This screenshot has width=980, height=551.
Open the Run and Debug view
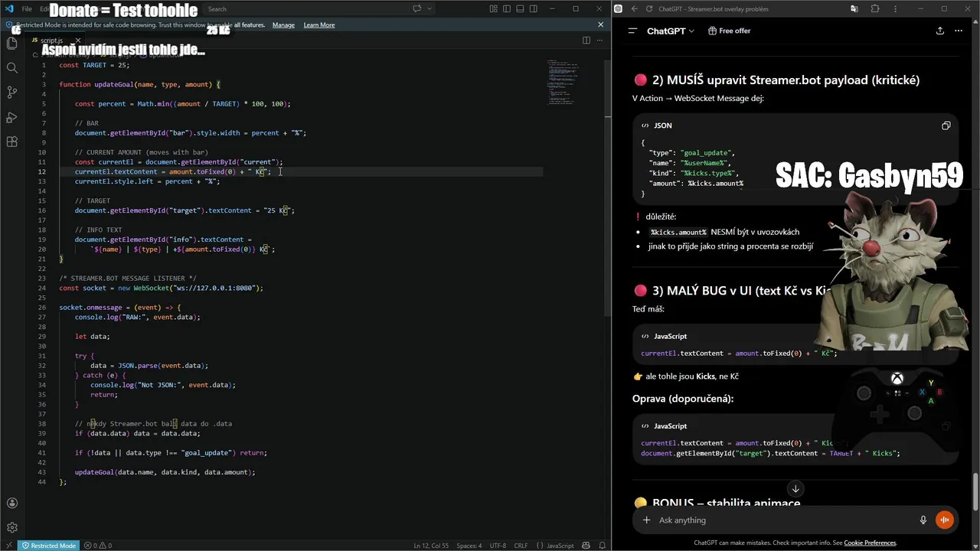(11, 117)
